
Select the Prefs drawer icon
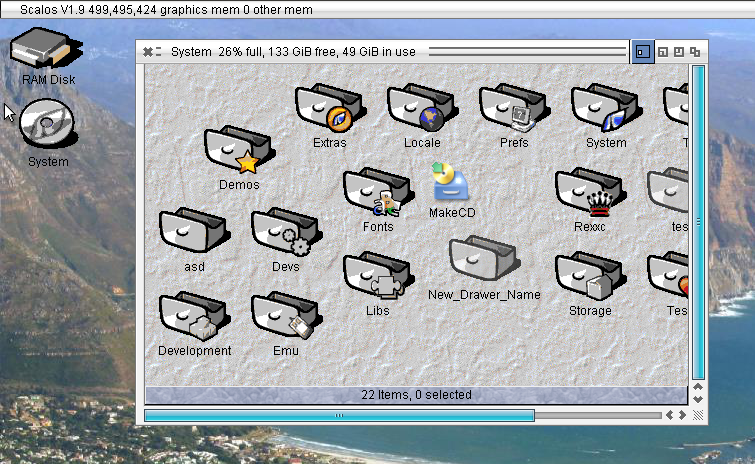pos(513,110)
